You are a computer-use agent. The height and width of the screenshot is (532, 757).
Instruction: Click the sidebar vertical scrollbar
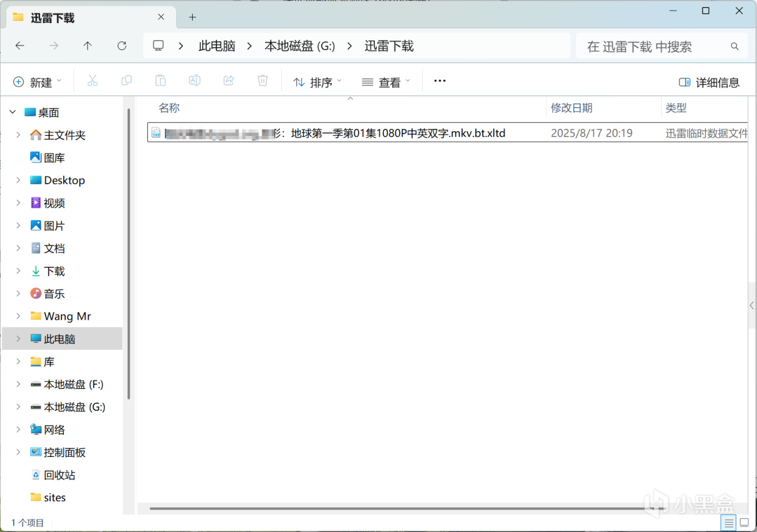pos(129,254)
